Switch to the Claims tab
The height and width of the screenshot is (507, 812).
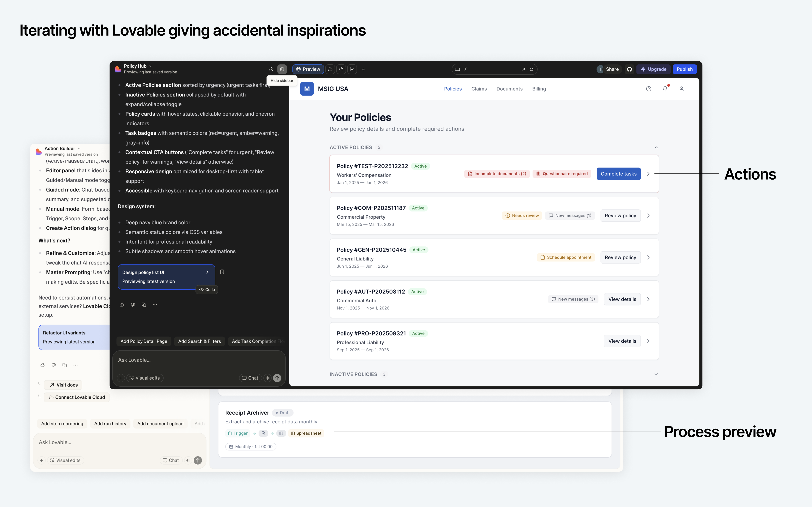tap(479, 89)
